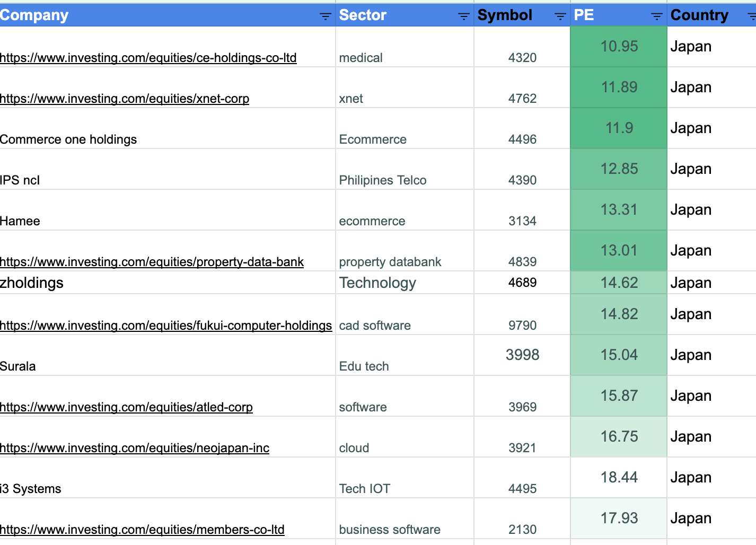The image size is (756, 545).
Task: Open the members-co-ltd investing link
Action: 142,530
